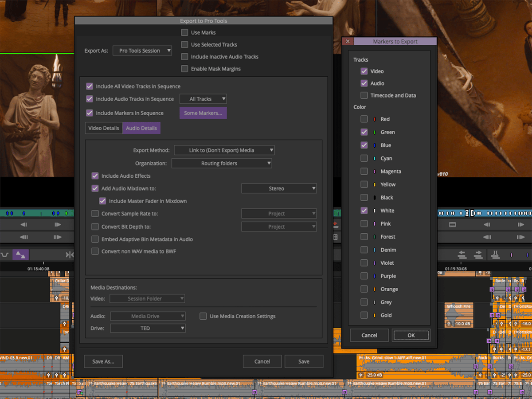532x399 pixels.
Task: Open the Drive TED dropdown
Action: 148,329
